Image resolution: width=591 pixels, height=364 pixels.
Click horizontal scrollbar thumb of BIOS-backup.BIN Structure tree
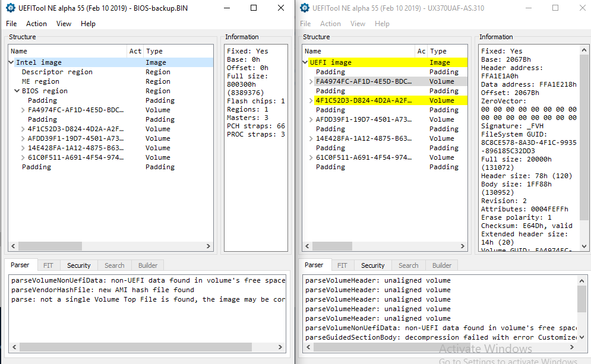click(x=50, y=246)
